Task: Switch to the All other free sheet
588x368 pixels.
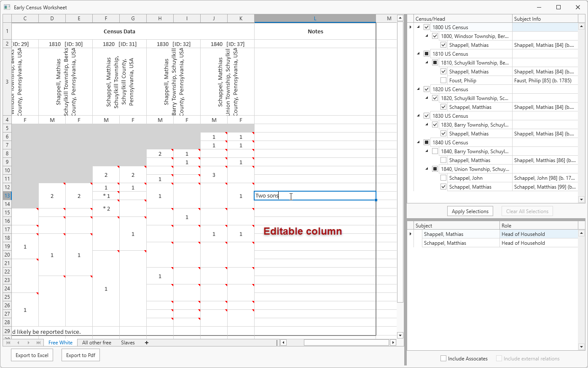Action: (x=97, y=343)
